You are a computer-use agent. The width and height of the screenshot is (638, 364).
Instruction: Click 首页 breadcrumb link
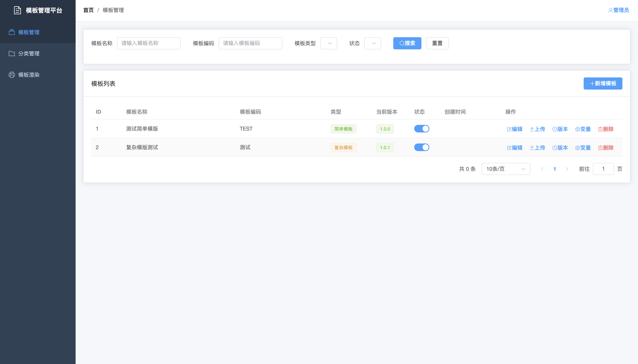[88, 10]
